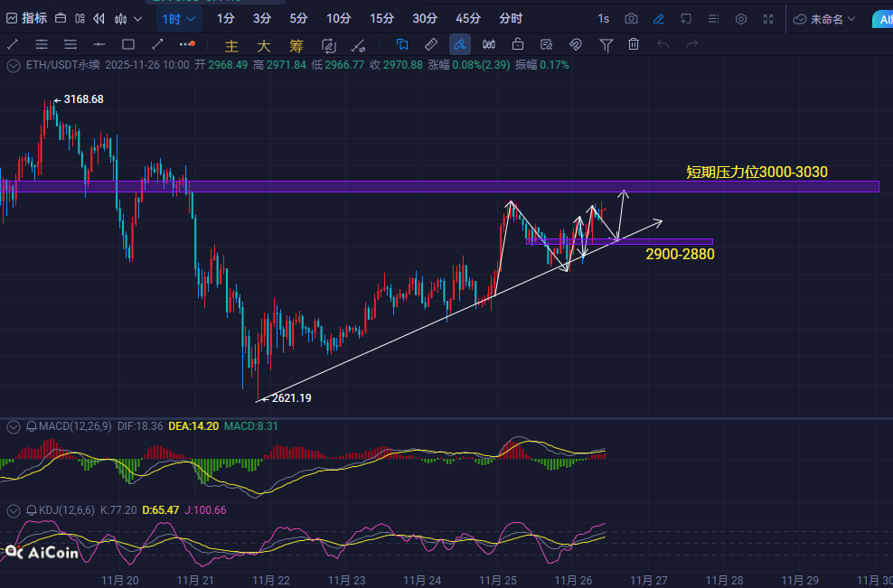893x588 pixels.
Task: Collapse the KDJ indicator panel chevron
Action: tap(13, 510)
